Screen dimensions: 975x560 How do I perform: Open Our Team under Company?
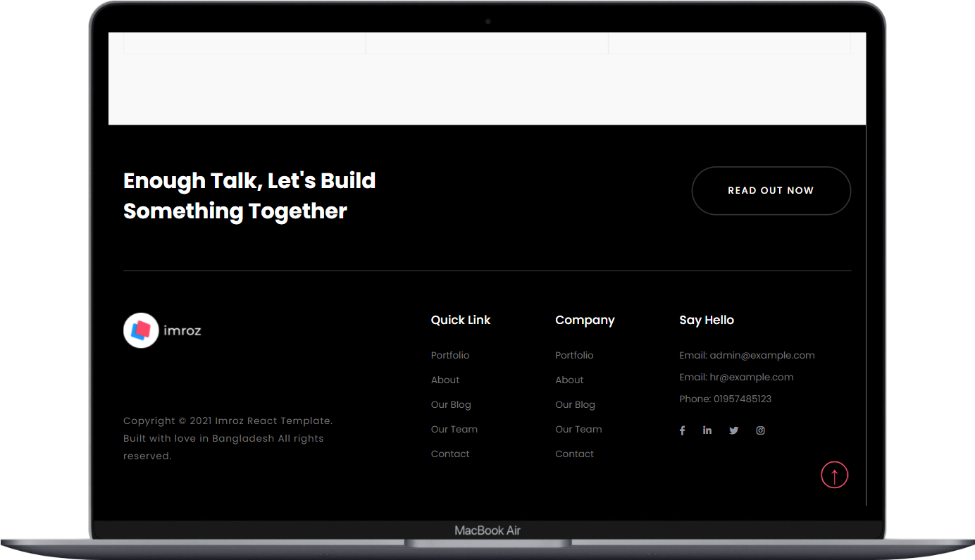[x=578, y=430]
